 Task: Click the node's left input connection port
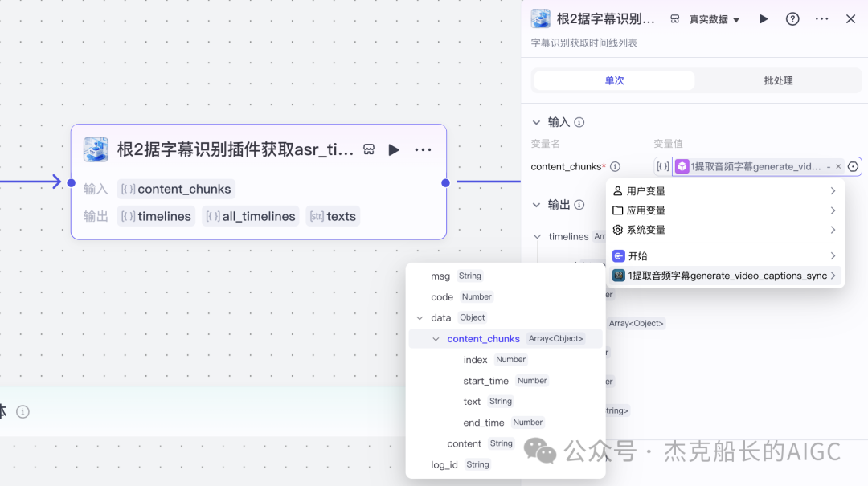click(71, 182)
